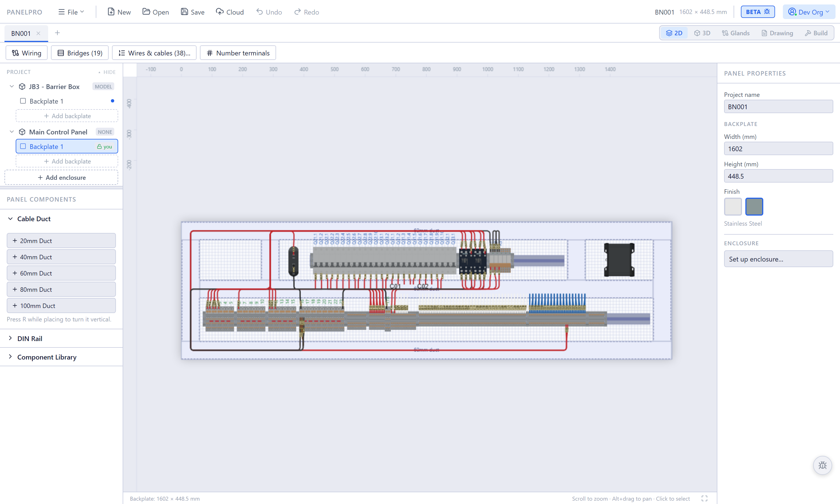Add a 60mm Duct

[x=61, y=273]
